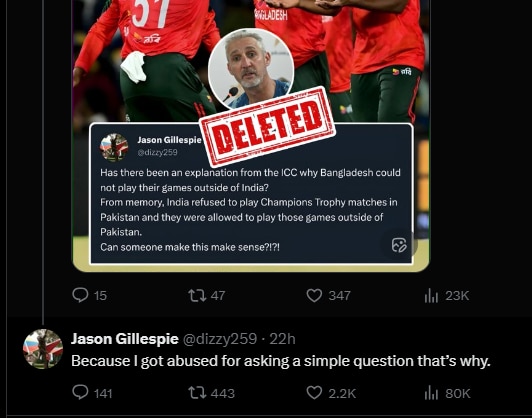Open the @dizzy259 handle link
This screenshot has height=418, width=532.
(220, 339)
